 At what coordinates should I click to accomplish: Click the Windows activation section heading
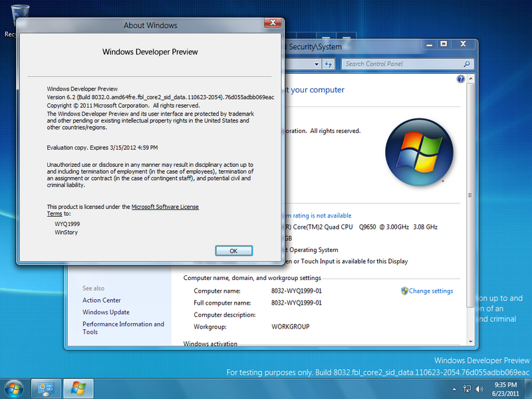210,343
